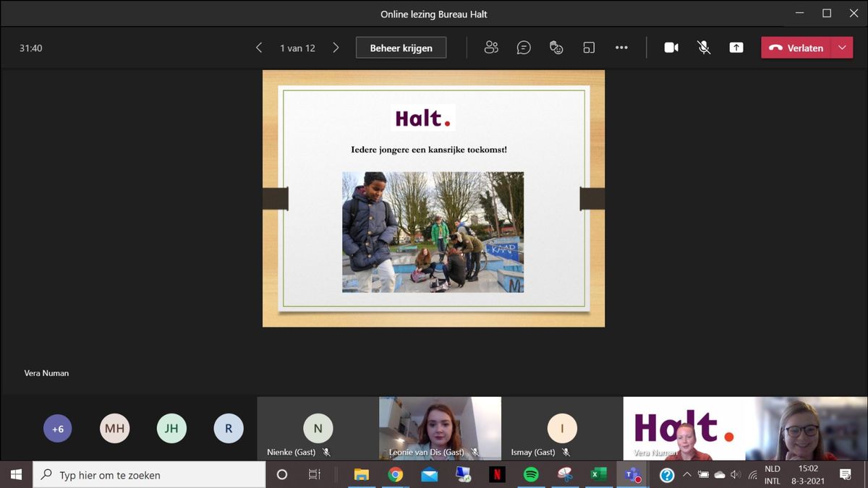Viewport: 868px width, 488px height.
Task: Click the Typ hier om te zoeken box
Action: 149,474
